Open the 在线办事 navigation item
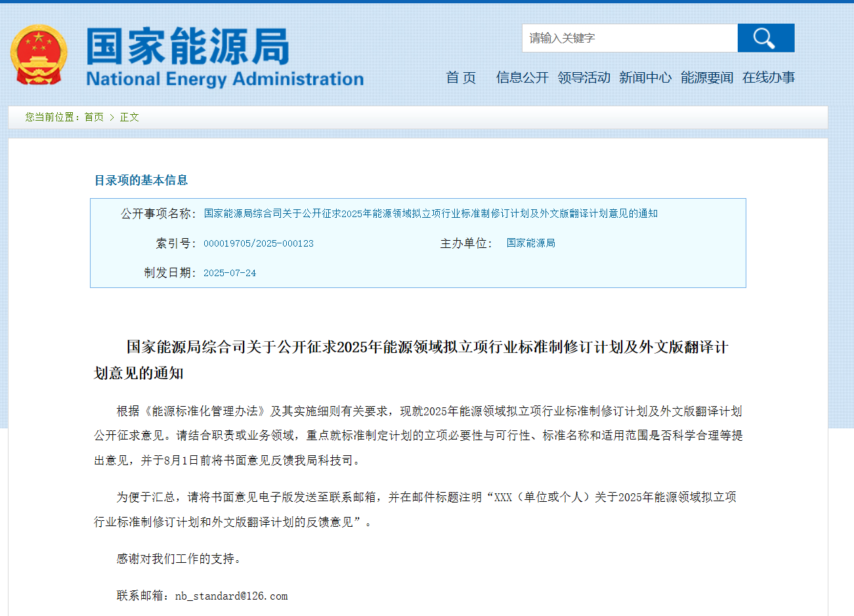854x616 pixels. click(769, 77)
